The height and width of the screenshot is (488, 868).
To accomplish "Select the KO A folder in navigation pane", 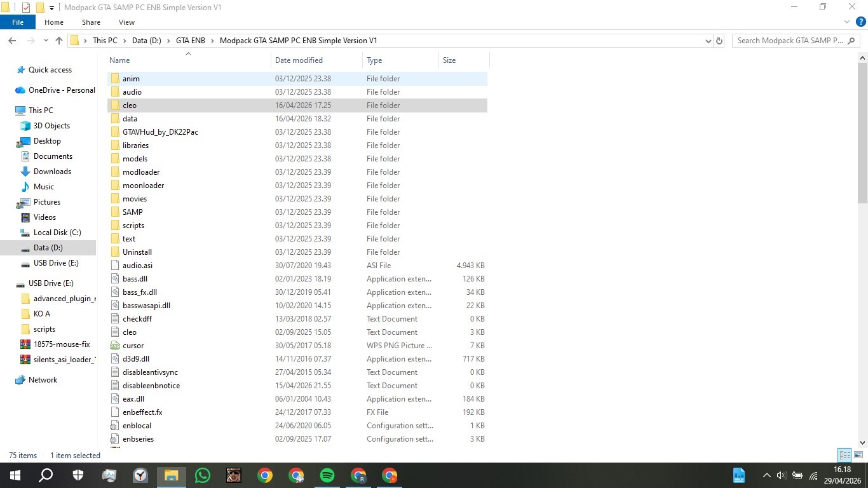I will [41, 314].
